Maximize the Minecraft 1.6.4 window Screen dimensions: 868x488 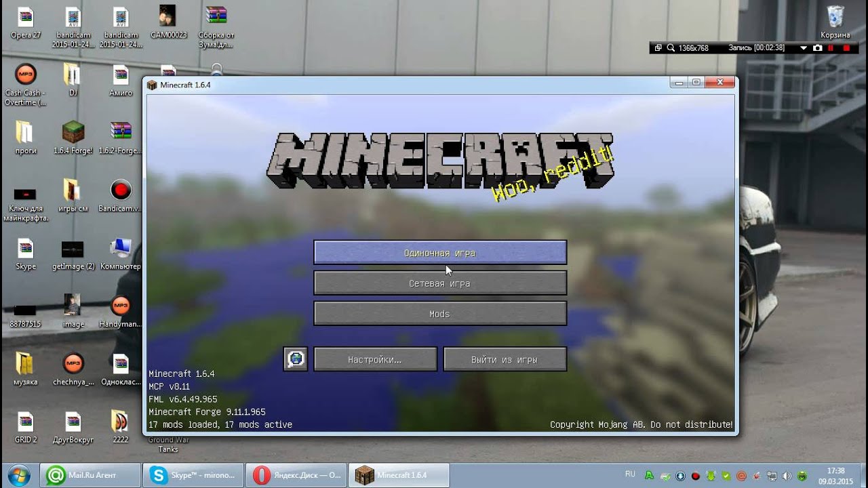click(696, 82)
